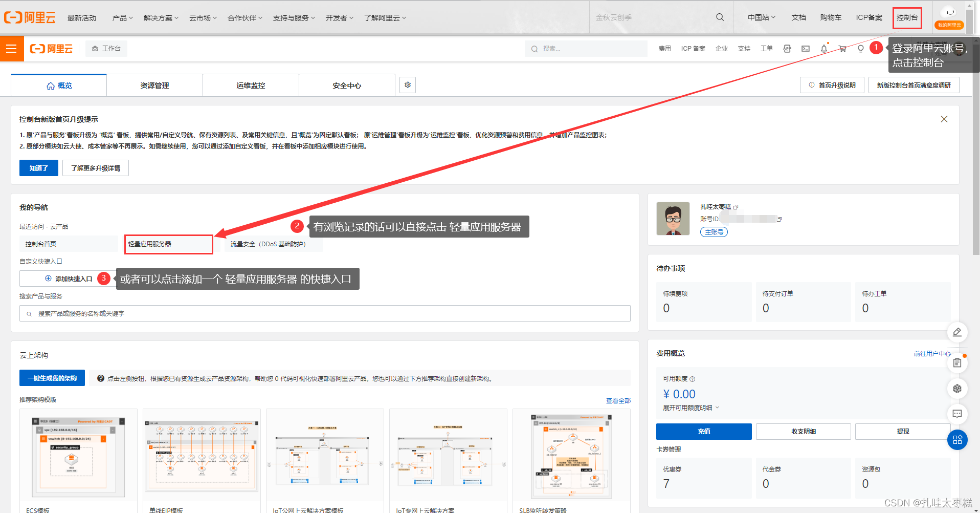The image size is (980, 513).
Task: Click 查看全部 templates link
Action: point(618,401)
